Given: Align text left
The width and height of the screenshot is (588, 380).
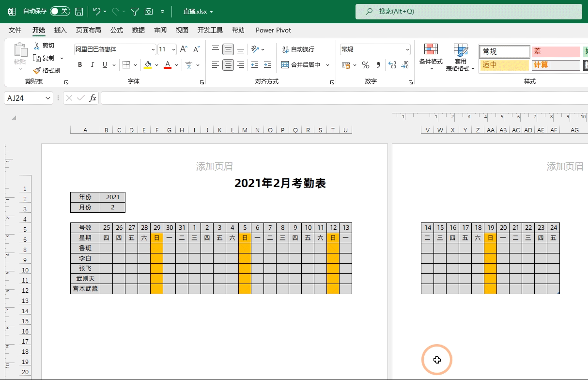Looking at the screenshot, I should 216,65.
